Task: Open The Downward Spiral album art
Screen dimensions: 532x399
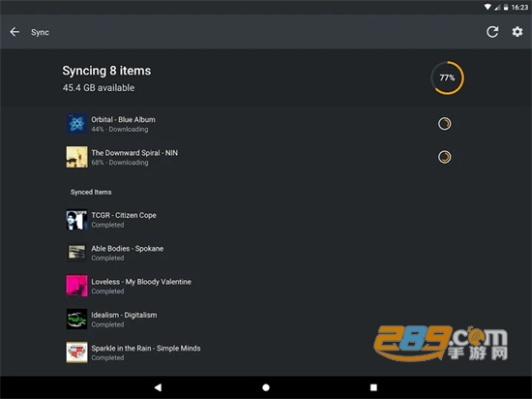Action: (76, 157)
